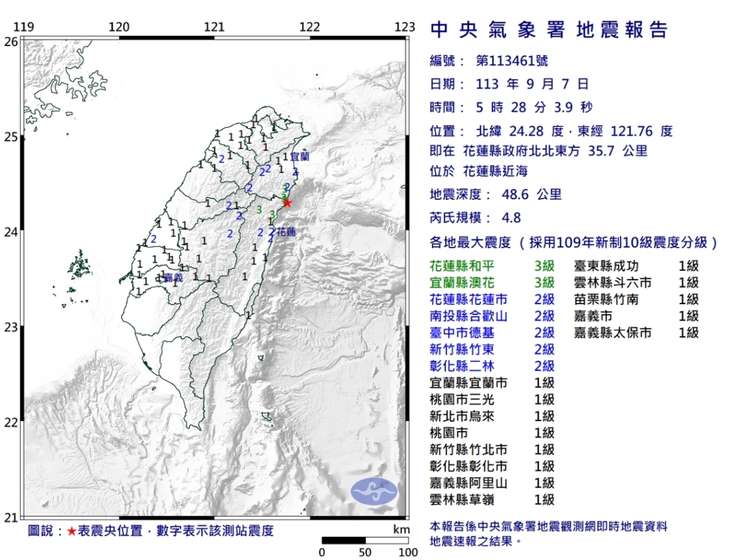Click the Central Weather Administration logo on the map
Image resolution: width=747 pixels, height=560 pixels.
[x=374, y=491]
